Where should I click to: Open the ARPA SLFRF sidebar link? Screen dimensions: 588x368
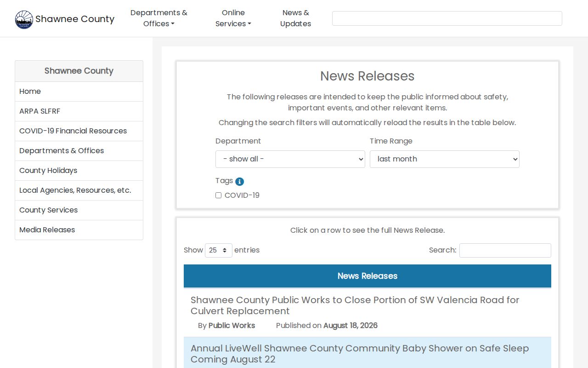[x=79, y=111]
